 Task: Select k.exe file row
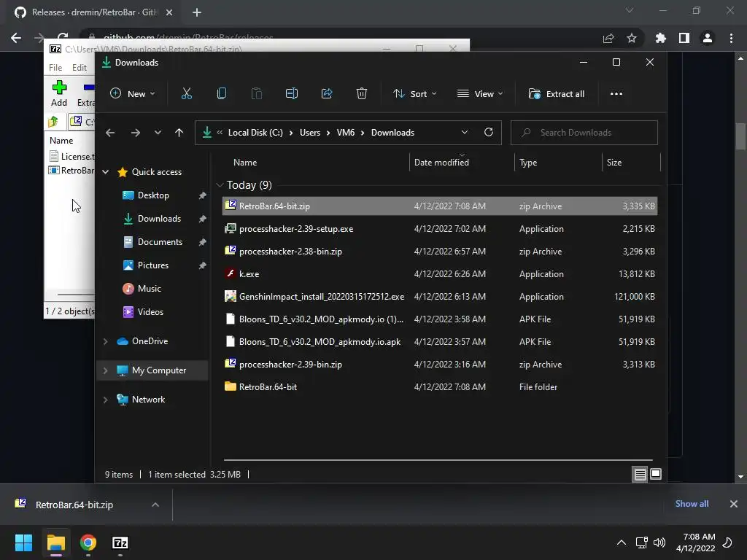click(x=440, y=274)
